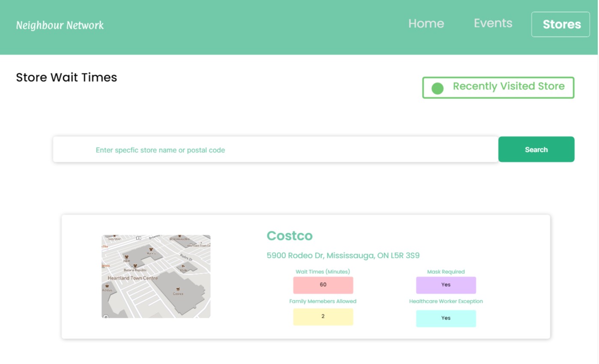Click the 5900 Rodeo Dr address
Screen dimensions: 599x364
click(x=343, y=256)
